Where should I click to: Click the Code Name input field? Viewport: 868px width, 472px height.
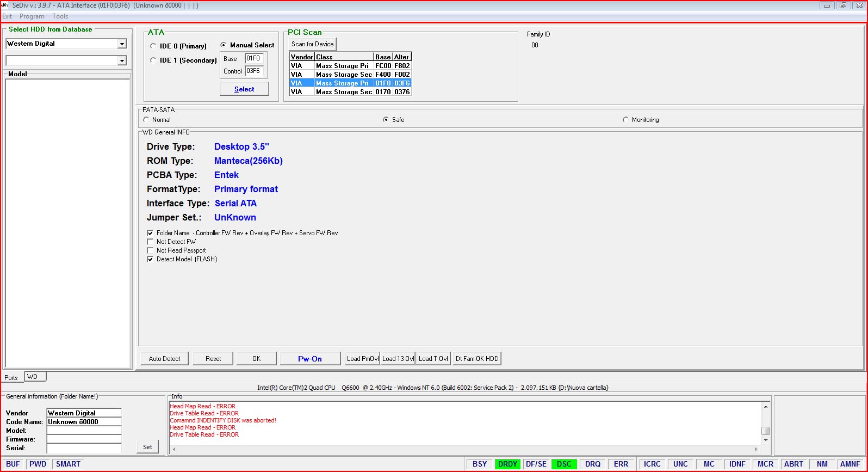(x=84, y=422)
